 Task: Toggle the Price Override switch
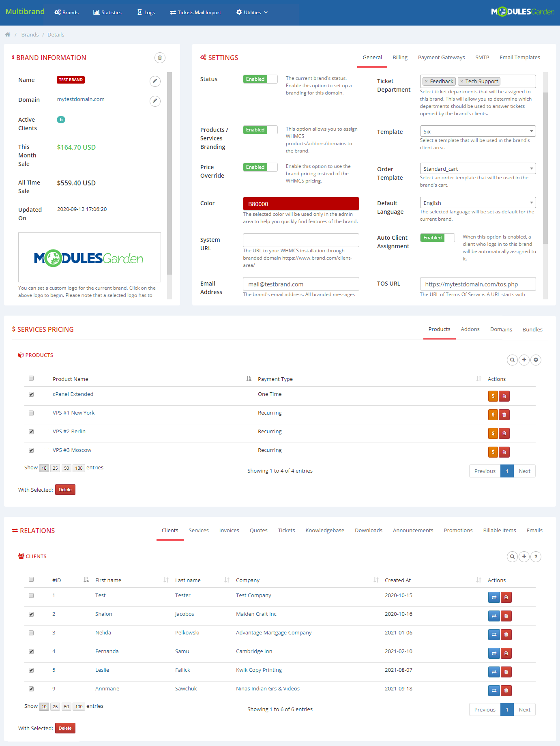(260, 167)
